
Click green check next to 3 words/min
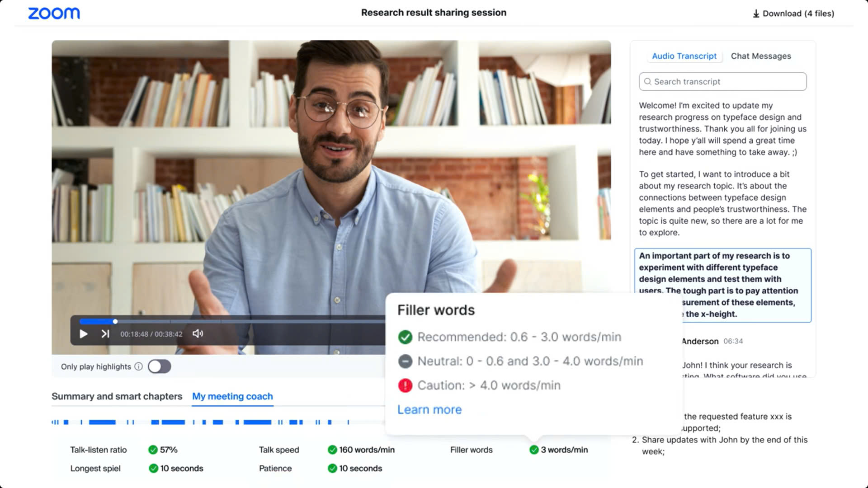(x=534, y=450)
